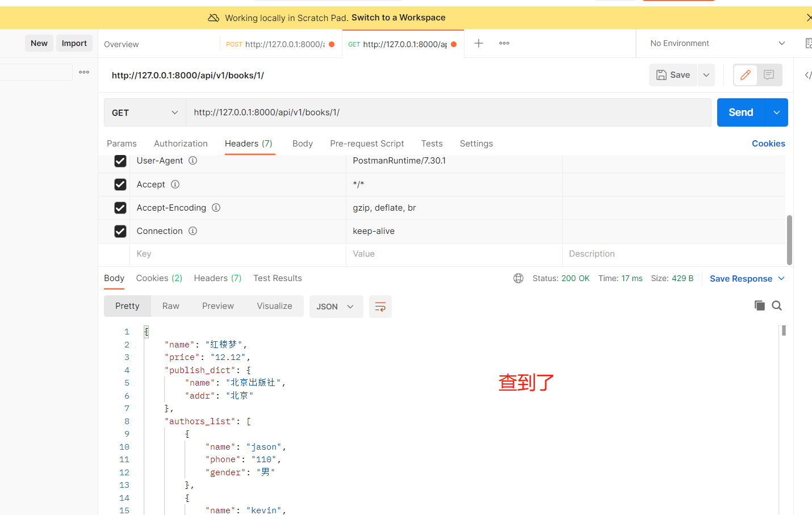This screenshot has height=515, width=812.
Task: Copy response body with copy icon
Action: tap(760, 305)
